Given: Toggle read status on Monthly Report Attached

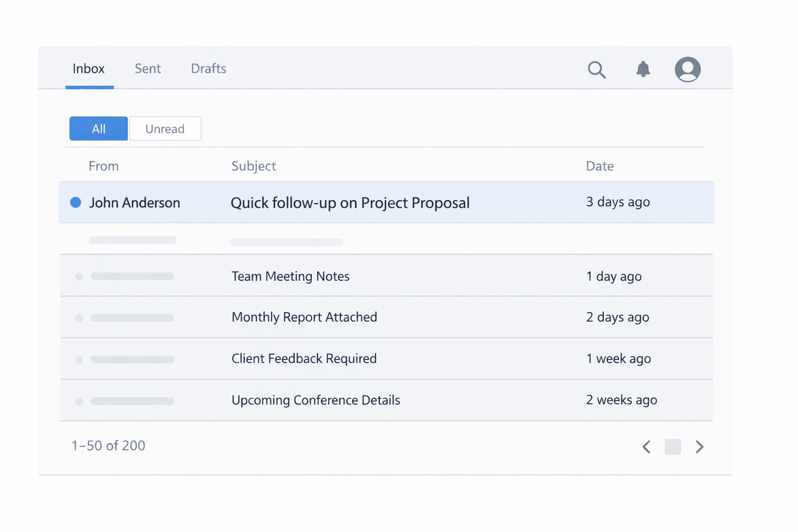Looking at the screenshot, I should [x=79, y=317].
